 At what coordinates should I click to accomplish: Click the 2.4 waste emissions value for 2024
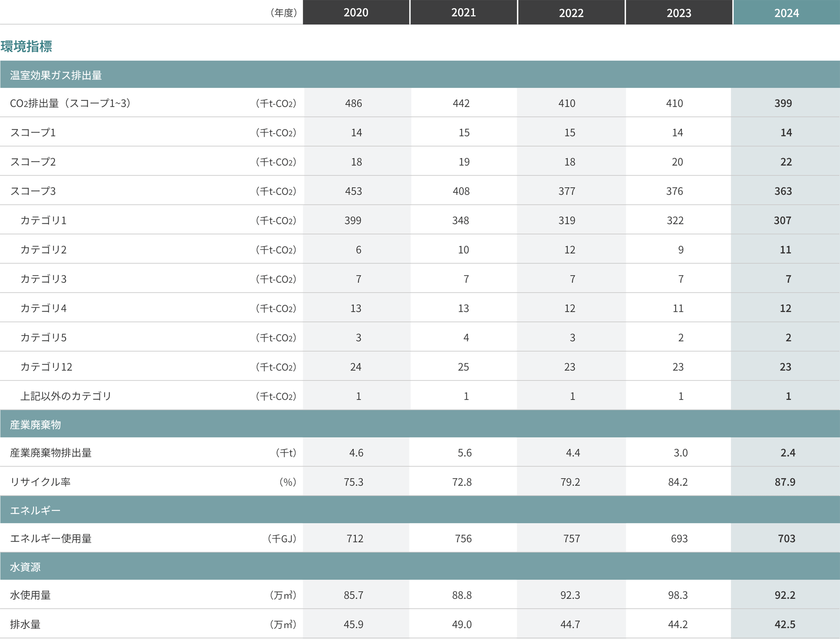pos(788,453)
